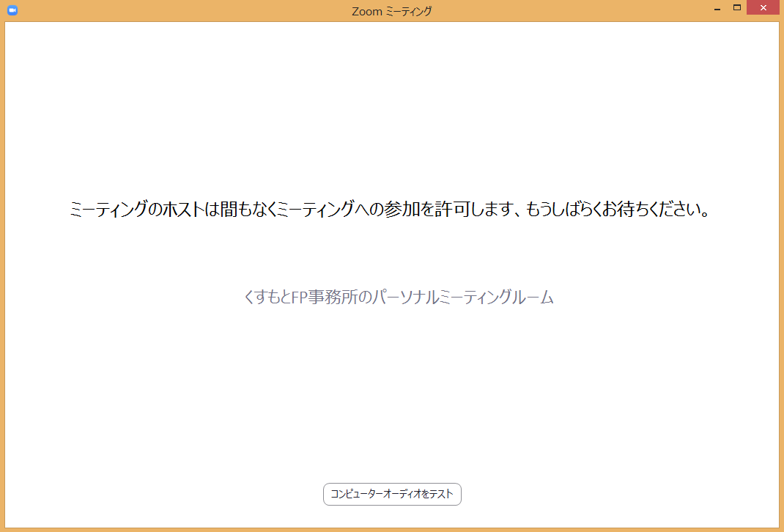Maximize the Zoom ミーティング window
The height and width of the screenshot is (532, 784).
[736, 7]
